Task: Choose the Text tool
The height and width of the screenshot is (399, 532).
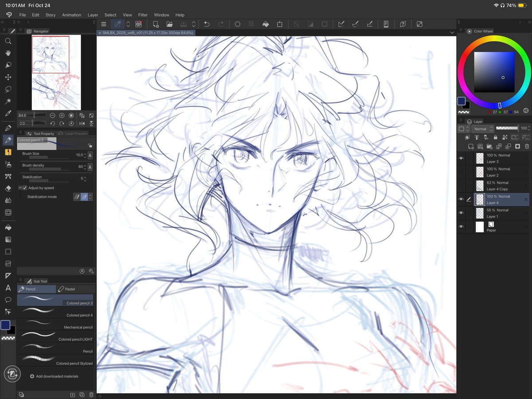Action: [x=8, y=288]
